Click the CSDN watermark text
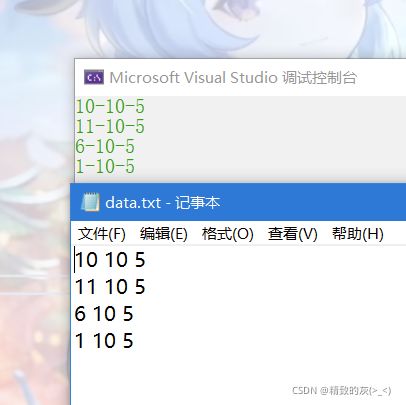The image size is (406, 405). point(342,390)
